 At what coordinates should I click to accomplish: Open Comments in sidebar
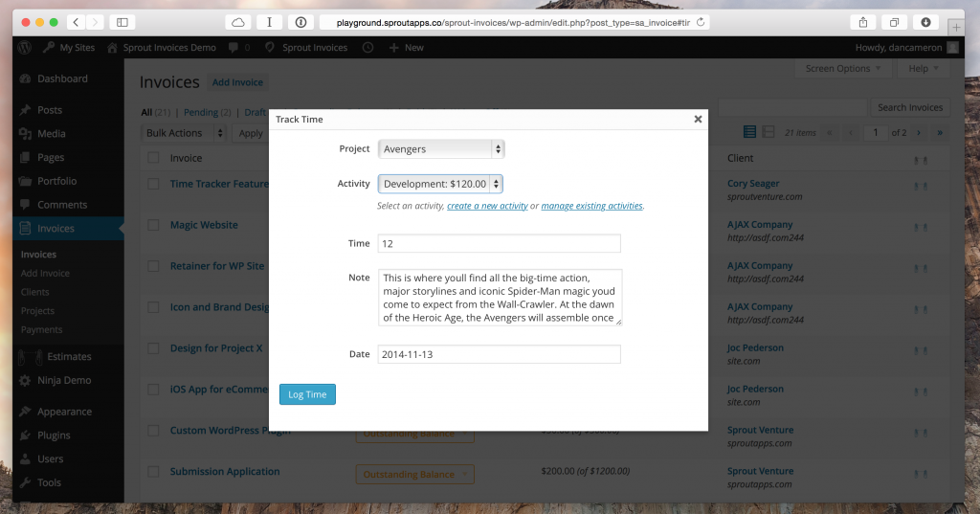62,205
